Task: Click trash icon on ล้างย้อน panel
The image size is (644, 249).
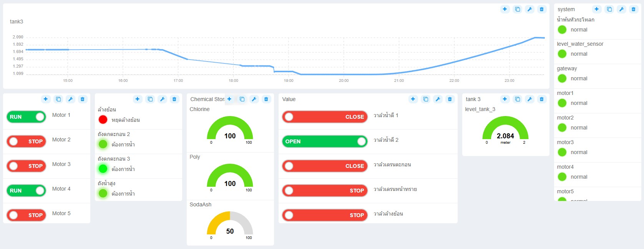Action: [x=174, y=99]
